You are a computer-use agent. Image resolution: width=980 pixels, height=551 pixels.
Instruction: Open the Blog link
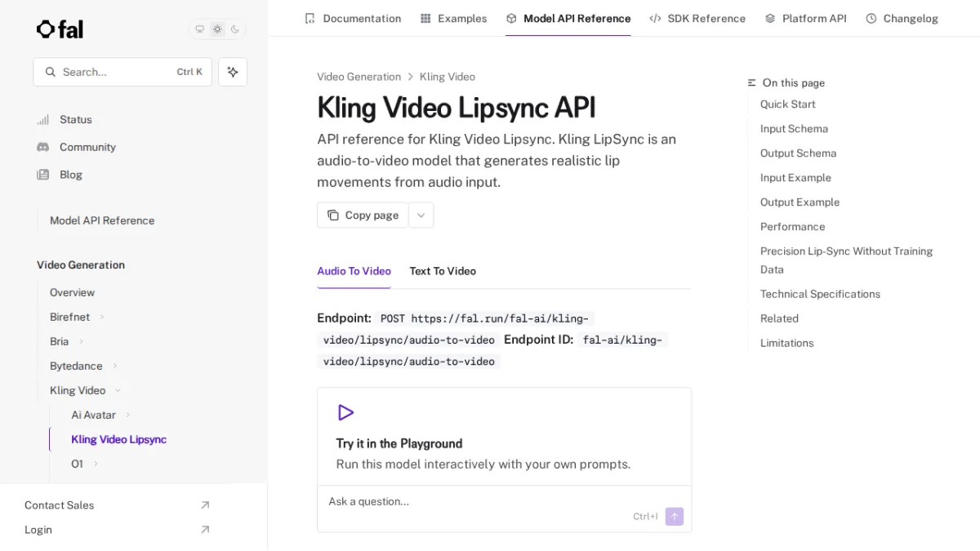71,175
